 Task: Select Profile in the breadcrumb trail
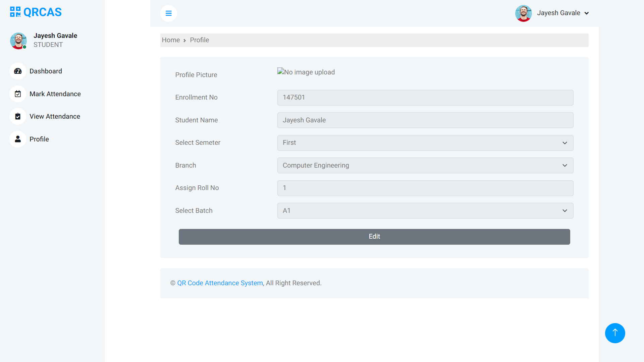click(x=199, y=40)
